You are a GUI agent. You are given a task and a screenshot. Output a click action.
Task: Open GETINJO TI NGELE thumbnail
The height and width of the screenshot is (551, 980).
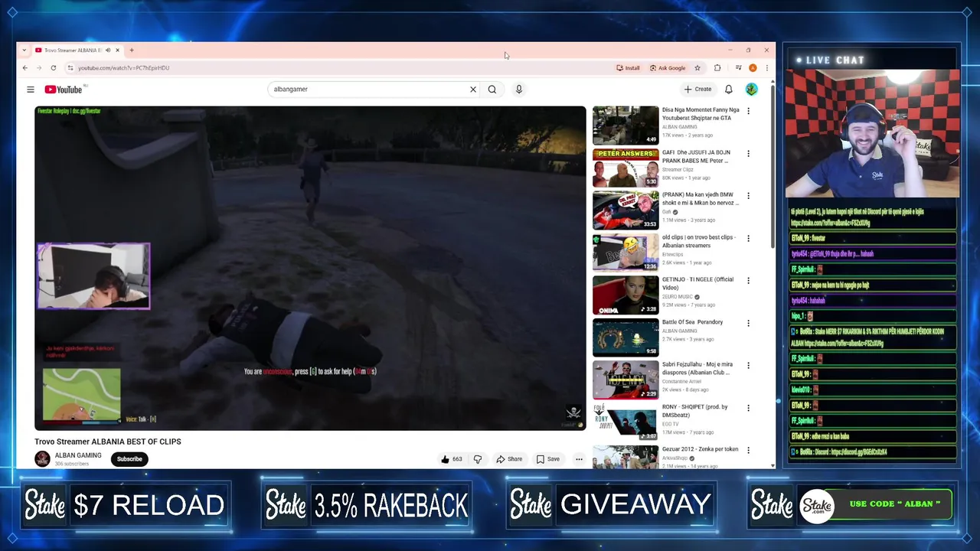626,295
